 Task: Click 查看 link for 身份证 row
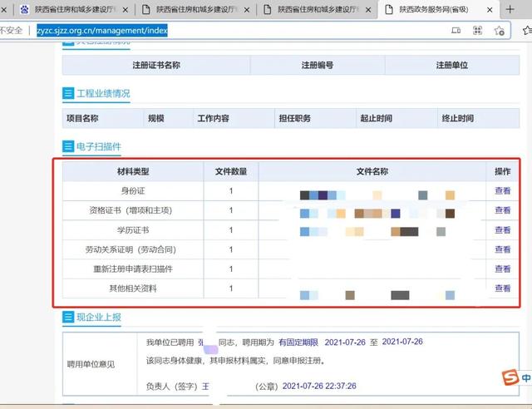coord(503,191)
